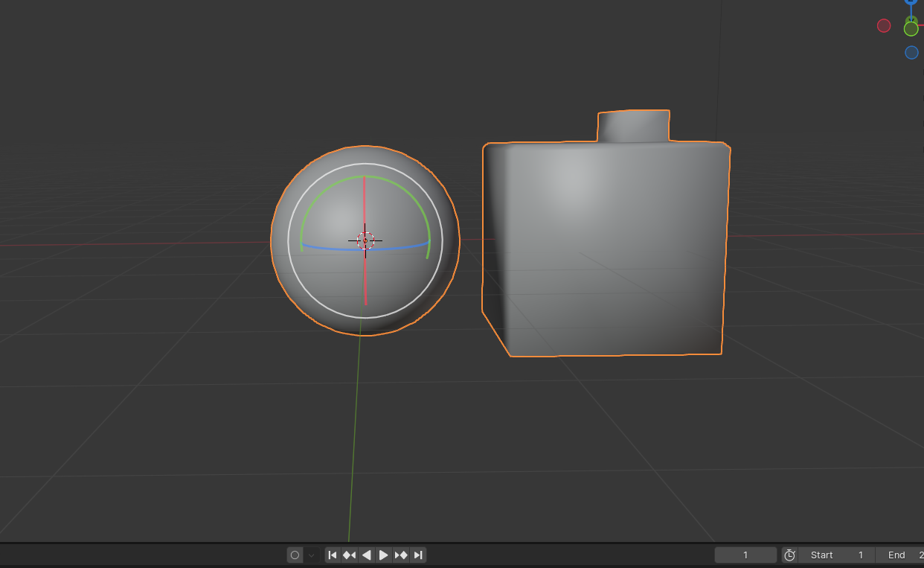Toggle the auto keying record button
This screenshot has width=924, height=568.
coord(295,555)
